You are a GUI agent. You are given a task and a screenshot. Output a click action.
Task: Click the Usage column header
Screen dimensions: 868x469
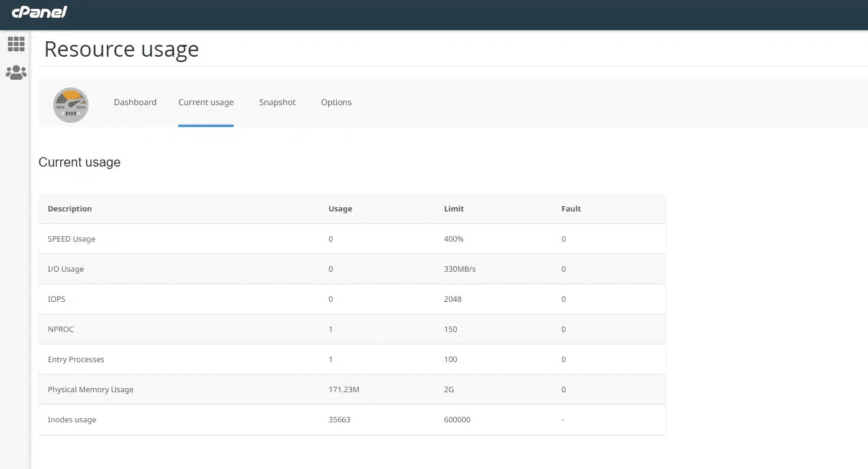pos(340,209)
